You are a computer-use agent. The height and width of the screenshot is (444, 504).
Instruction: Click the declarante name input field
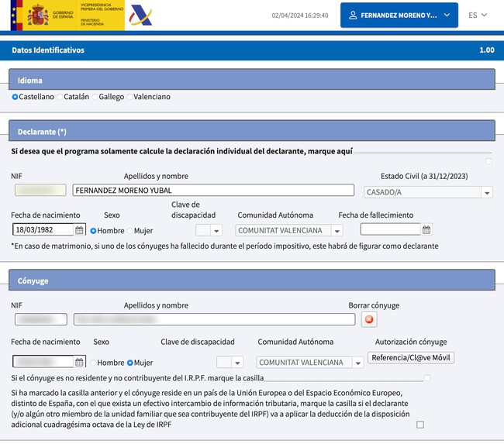(202, 191)
